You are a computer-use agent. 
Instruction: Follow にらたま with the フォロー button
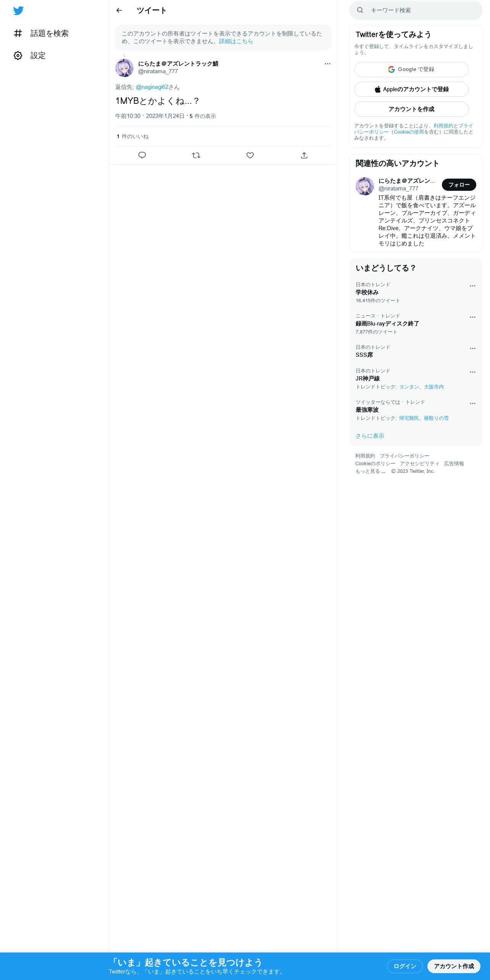point(459,185)
